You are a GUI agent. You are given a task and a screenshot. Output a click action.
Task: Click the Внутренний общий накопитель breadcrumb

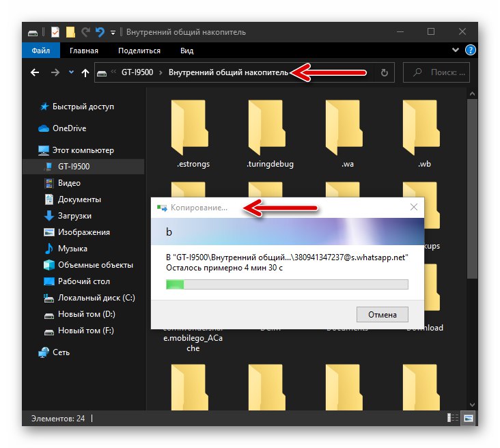click(228, 72)
